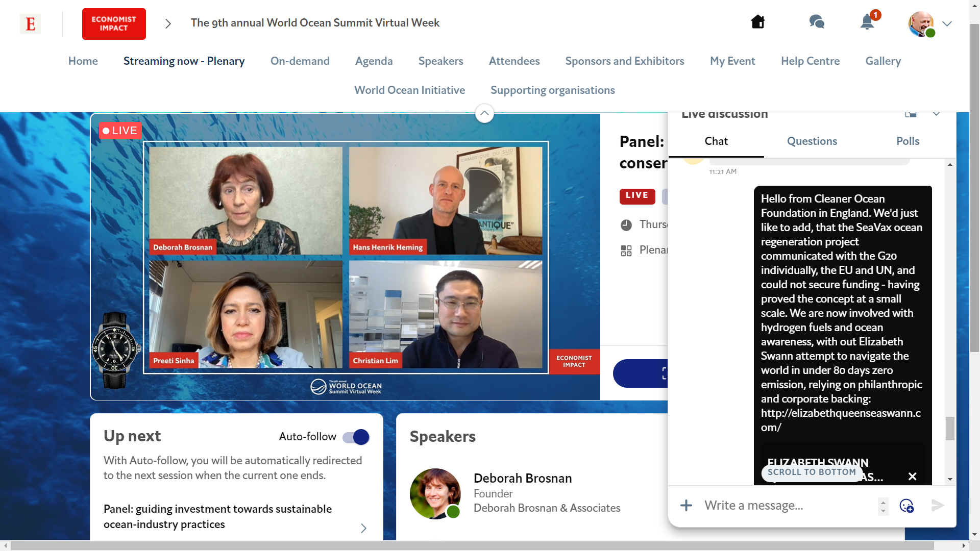Click the red LIVE session tag
The height and width of the screenshot is (551, 980).
[x=637, y=196]
